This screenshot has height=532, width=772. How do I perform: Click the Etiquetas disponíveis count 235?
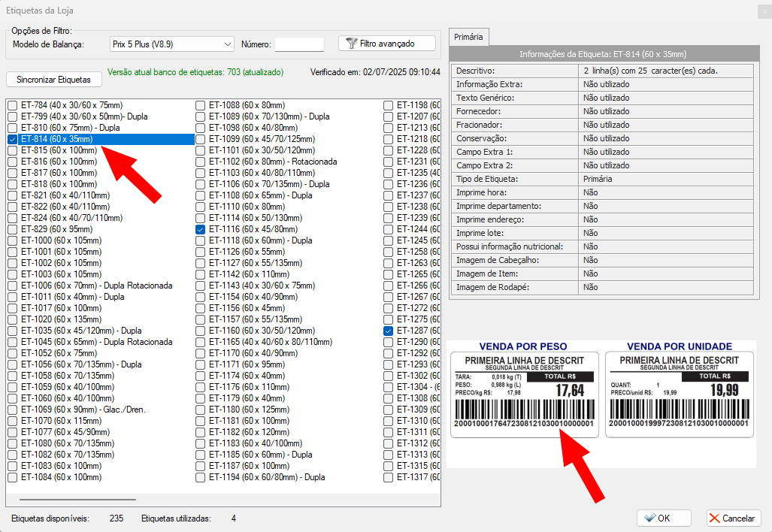pyautogui.click(x=117, y=518)
